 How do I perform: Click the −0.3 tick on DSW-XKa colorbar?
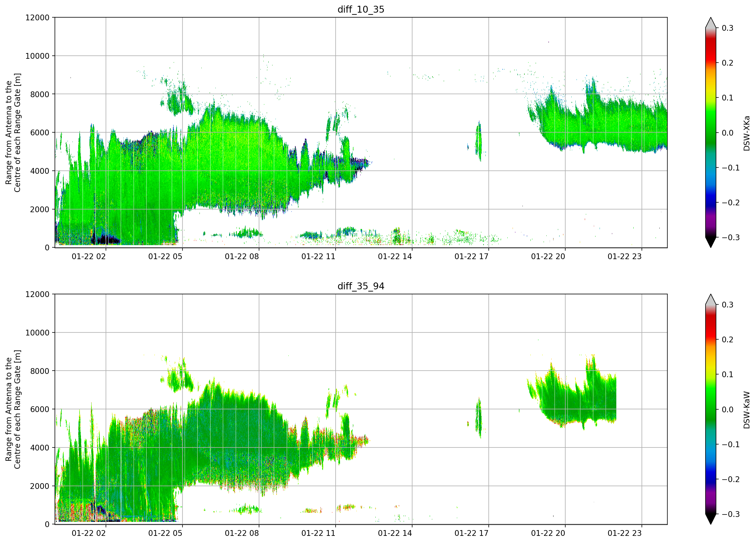pos(731,238)
